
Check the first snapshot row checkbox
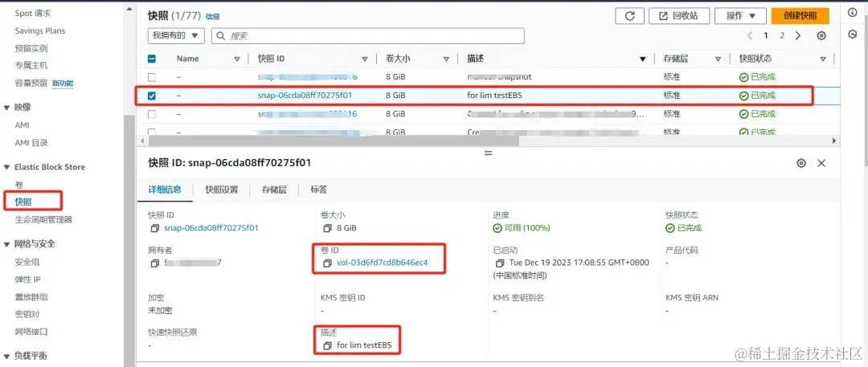(152, 77)
